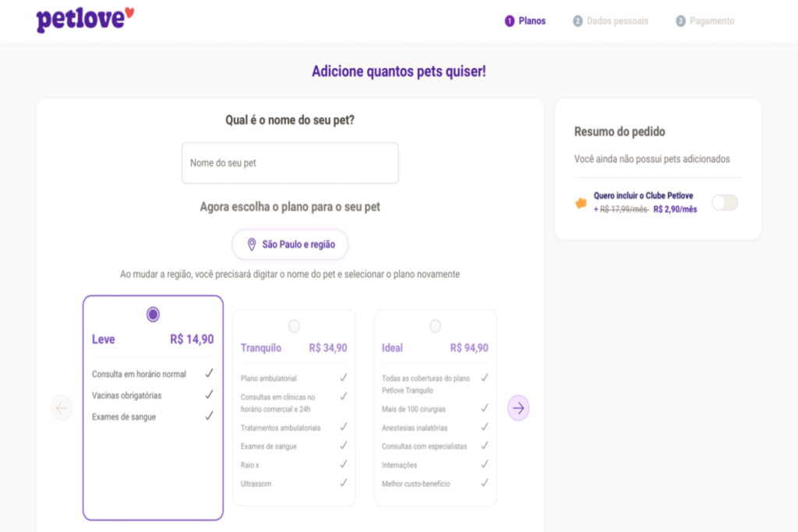Image resolution: width=798 pixels, height=532 pixels.
Task: Click the checkmark beside Ultrassom
Action: coord(343,483)
